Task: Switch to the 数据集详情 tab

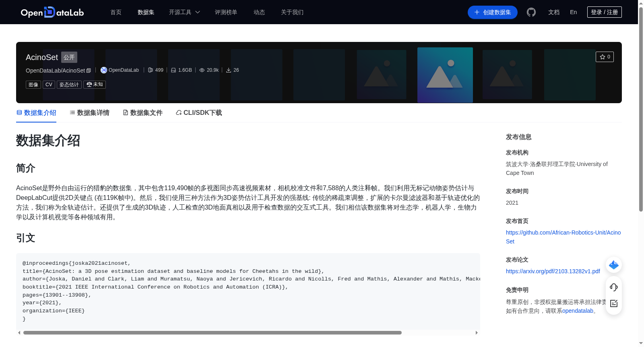Action: coord(89,113)
